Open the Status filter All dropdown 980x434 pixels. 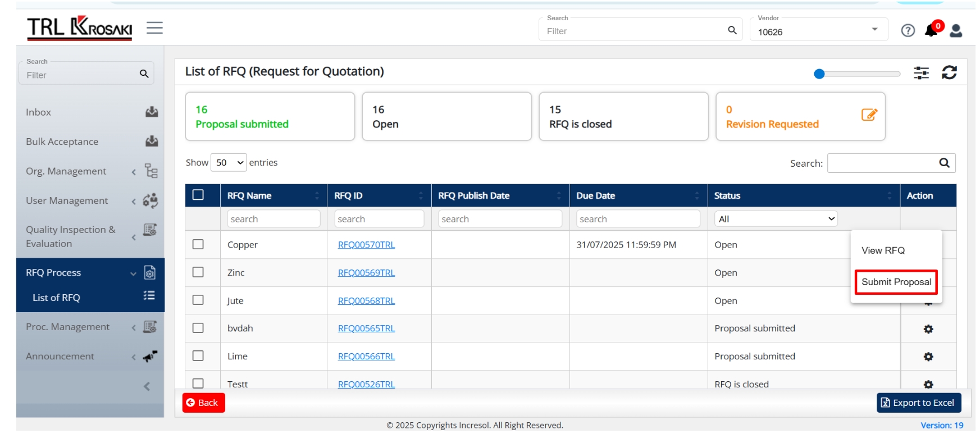776,219
